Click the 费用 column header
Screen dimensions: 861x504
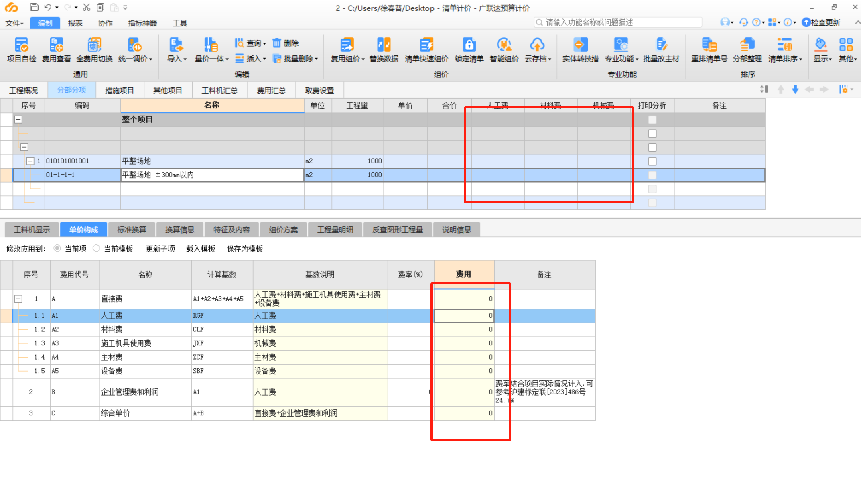464,274
